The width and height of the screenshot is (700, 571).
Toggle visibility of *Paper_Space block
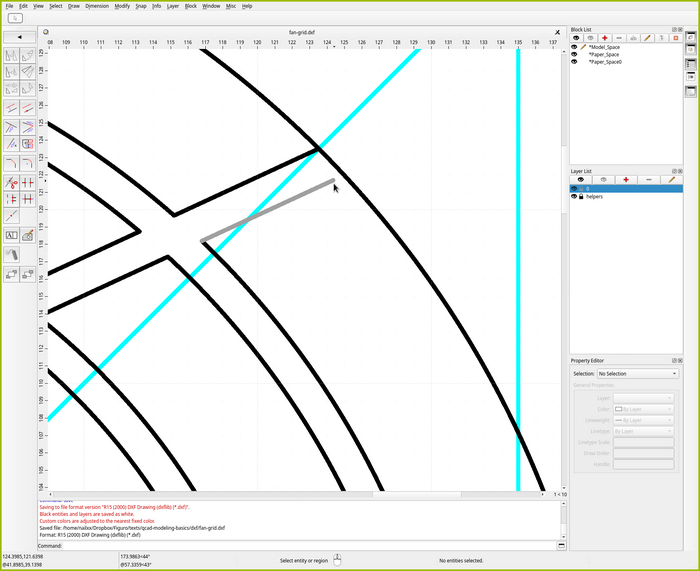(574, 54)
